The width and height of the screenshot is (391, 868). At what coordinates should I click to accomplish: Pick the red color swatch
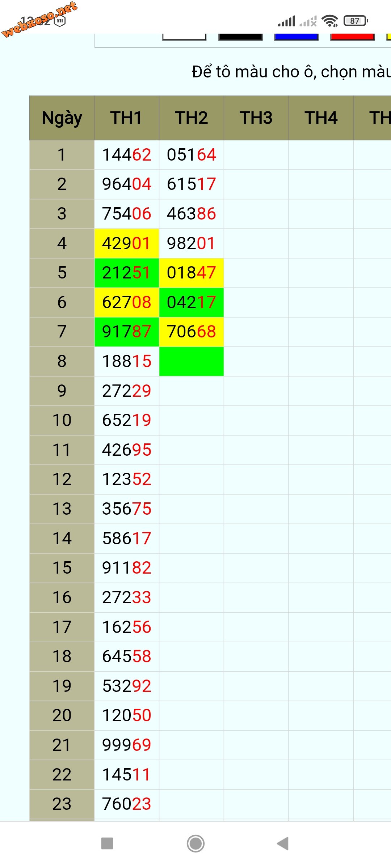pyautogui.click(x=352, y=37)
